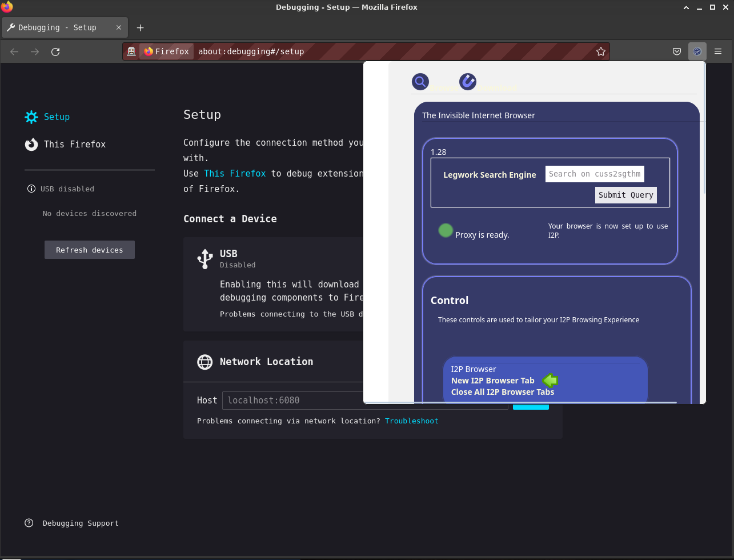Click the forward navigation arrow

(35, 51)
